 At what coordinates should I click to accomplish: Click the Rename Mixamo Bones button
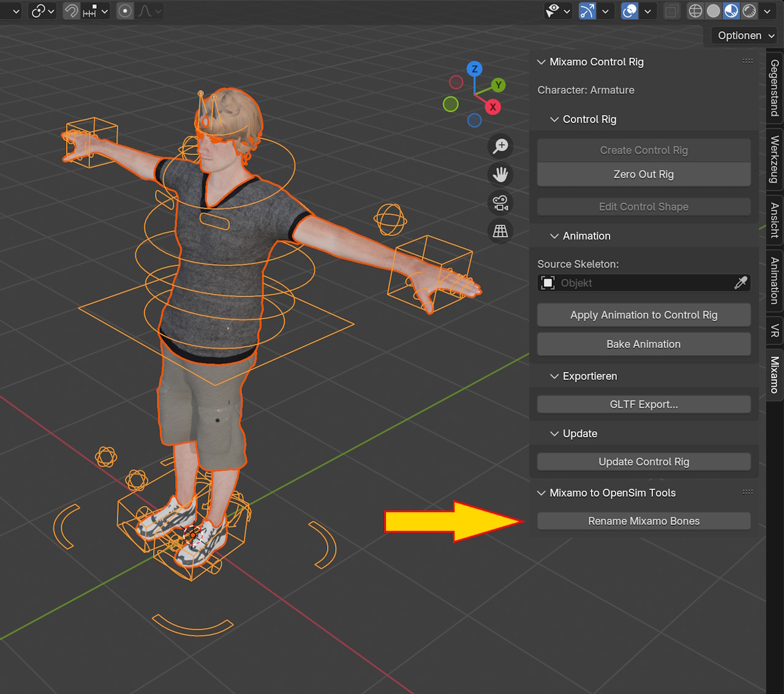(644, 521)
